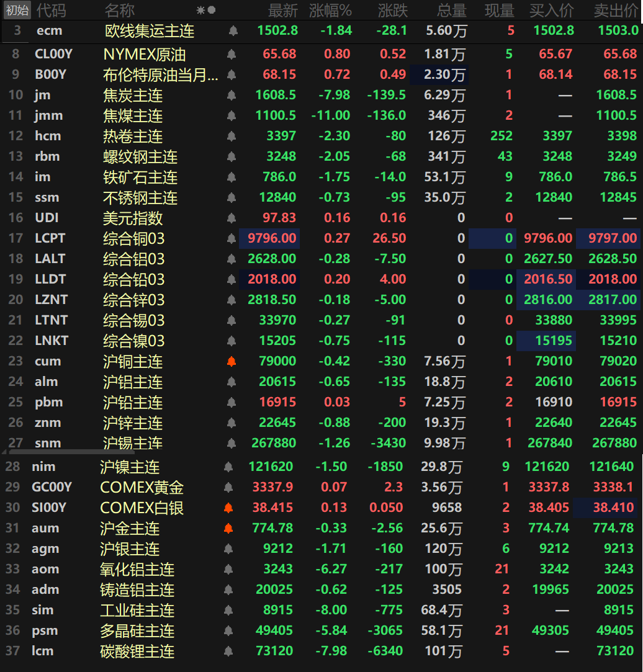Click the round dot icon in header
Viewport: 643px width, 672px height.
click(212, 11)
